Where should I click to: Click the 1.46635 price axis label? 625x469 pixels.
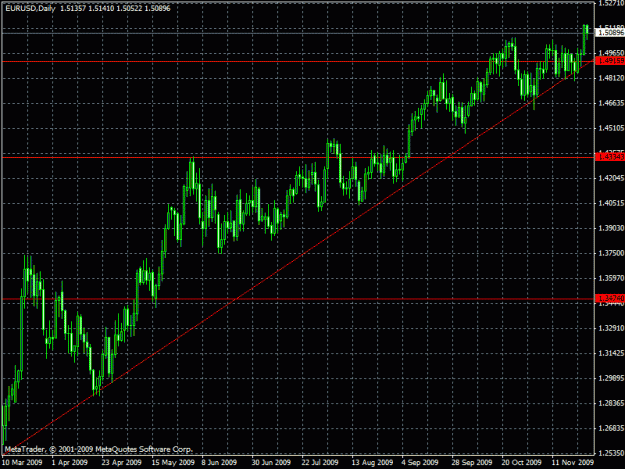[611, 103]
